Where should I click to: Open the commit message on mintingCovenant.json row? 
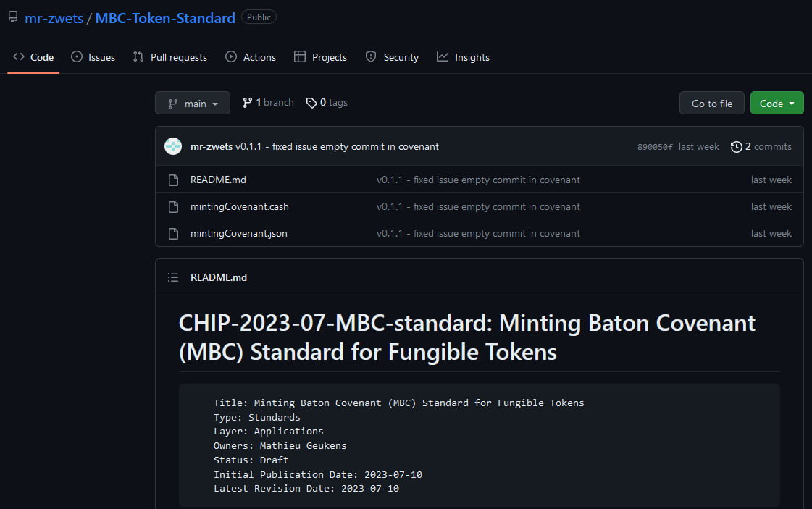(478, 234)
